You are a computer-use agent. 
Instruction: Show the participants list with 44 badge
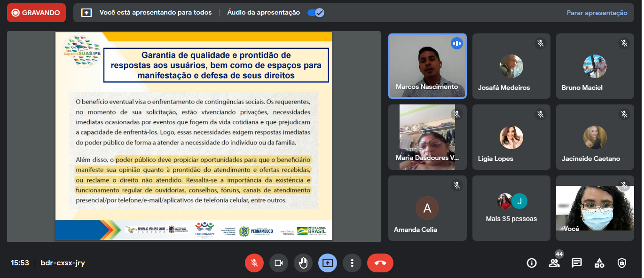click(554, 263)
